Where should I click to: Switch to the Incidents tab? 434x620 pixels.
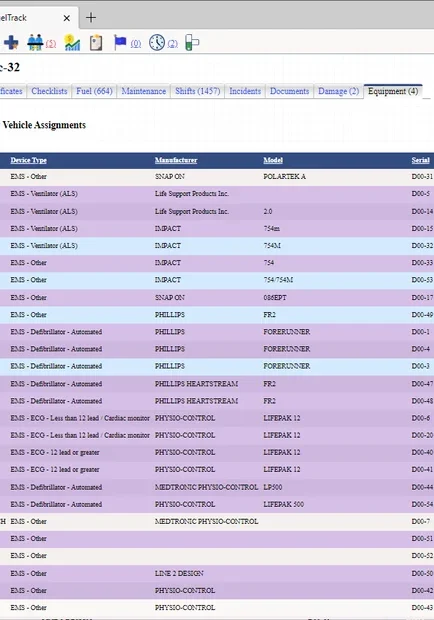tap(245, 91)
